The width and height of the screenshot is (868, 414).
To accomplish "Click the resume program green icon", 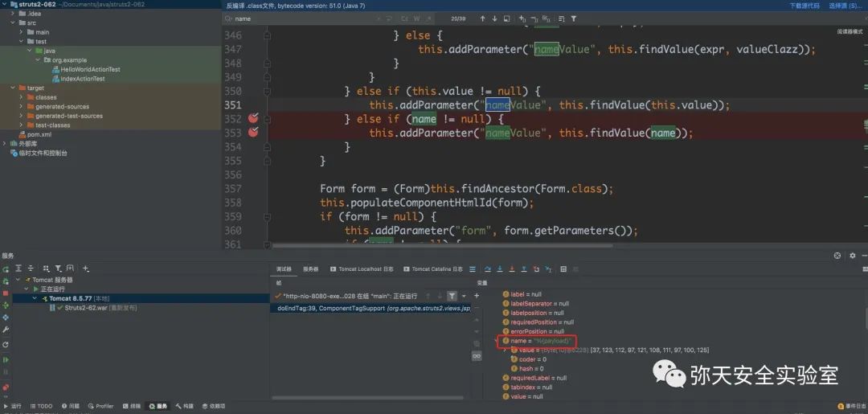I will (x=6, y=360).
